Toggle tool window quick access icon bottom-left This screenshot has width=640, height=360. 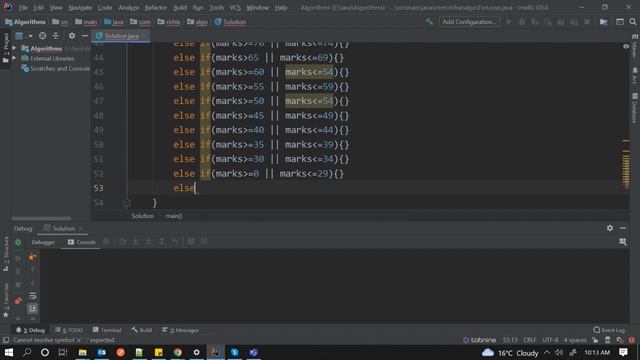6,340
